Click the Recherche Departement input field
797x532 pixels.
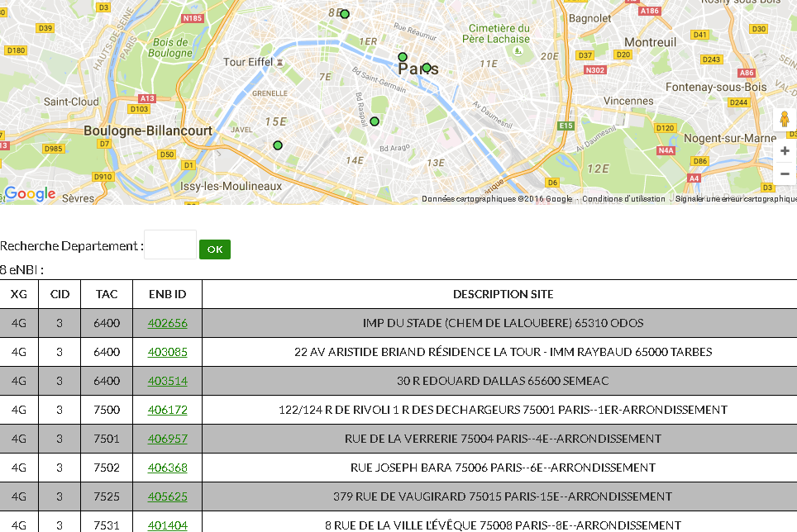pyautogui.click(x=170, y=245)
